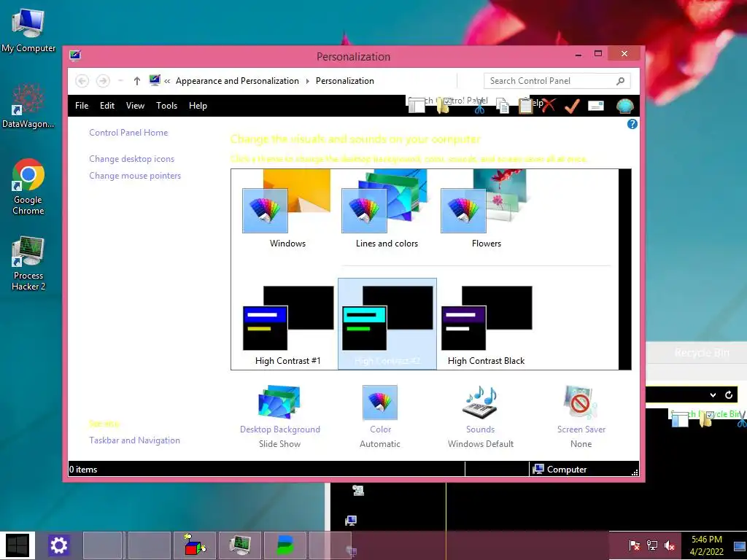Select the Windows theme
The width and height of the screenshot is (747, 560).
point(287,209)
